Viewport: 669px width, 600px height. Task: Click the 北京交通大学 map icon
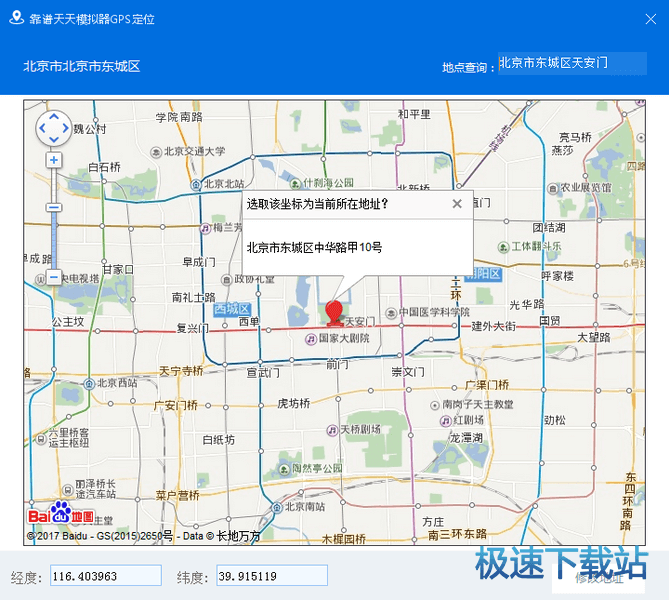(x=156, y=152)
